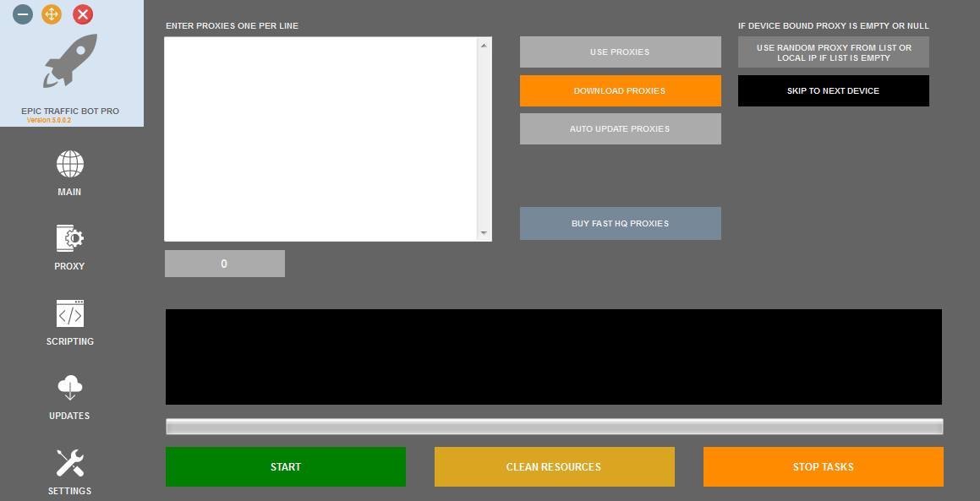The width and height of the screenshot is (980, 501).
Task: Toggle AUTO UPDATE PROXIES
Action: click(x=620, y=128)
